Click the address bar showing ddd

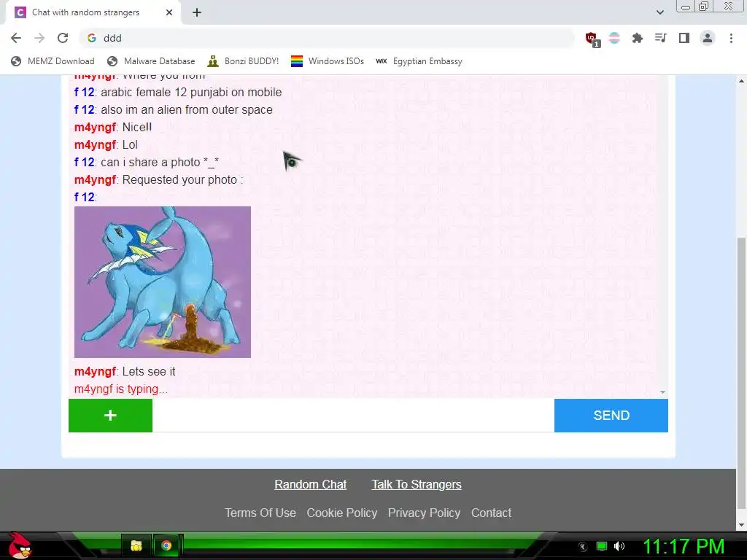(326, 38)
